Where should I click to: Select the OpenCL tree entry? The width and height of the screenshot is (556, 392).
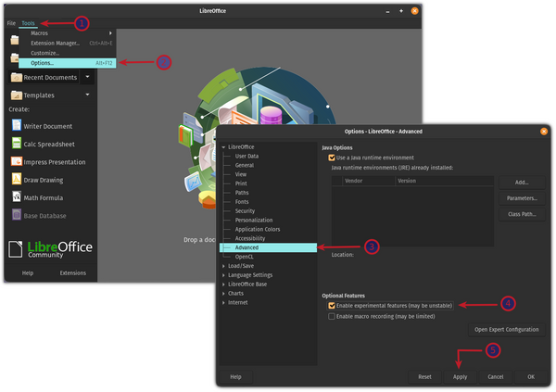245,256
